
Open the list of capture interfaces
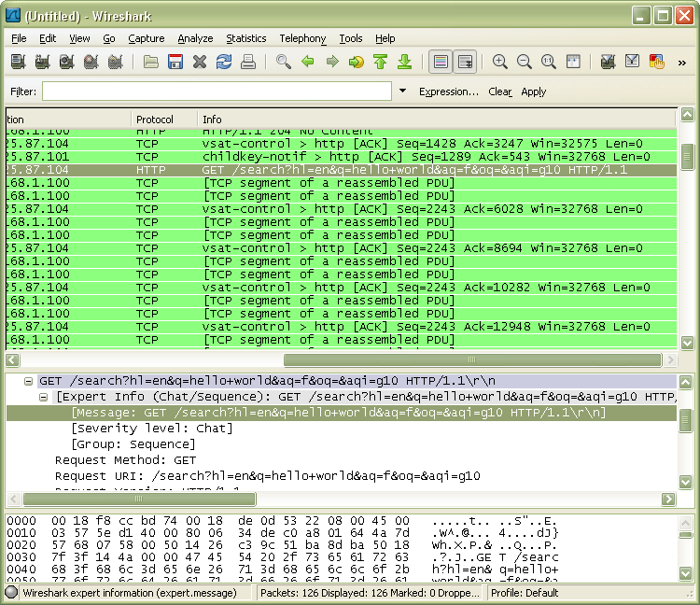pyautogui.click(x=19, y=62)
